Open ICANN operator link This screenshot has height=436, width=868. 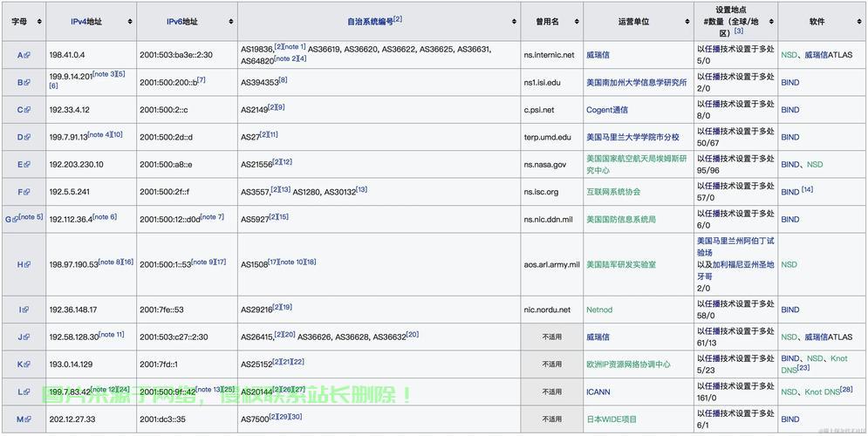pos(598,392)
